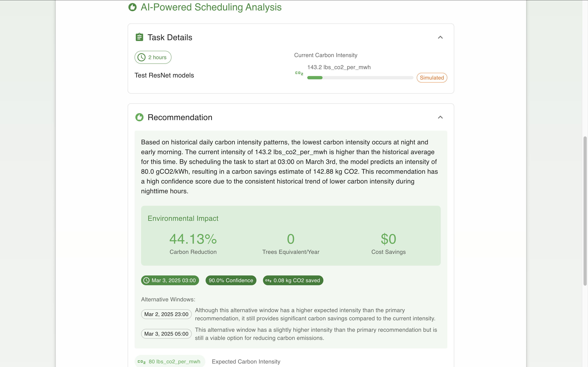The width and height of the screenshot is (588, 367).
Task: Click the CO2 icon under Current Carbon Intensity
Action: point(299,73)
